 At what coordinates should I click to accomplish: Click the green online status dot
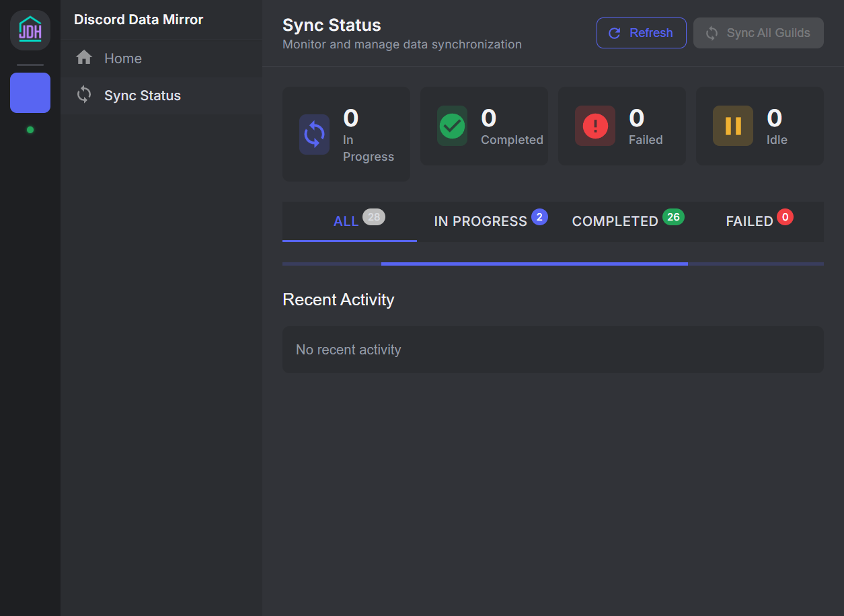30,130
